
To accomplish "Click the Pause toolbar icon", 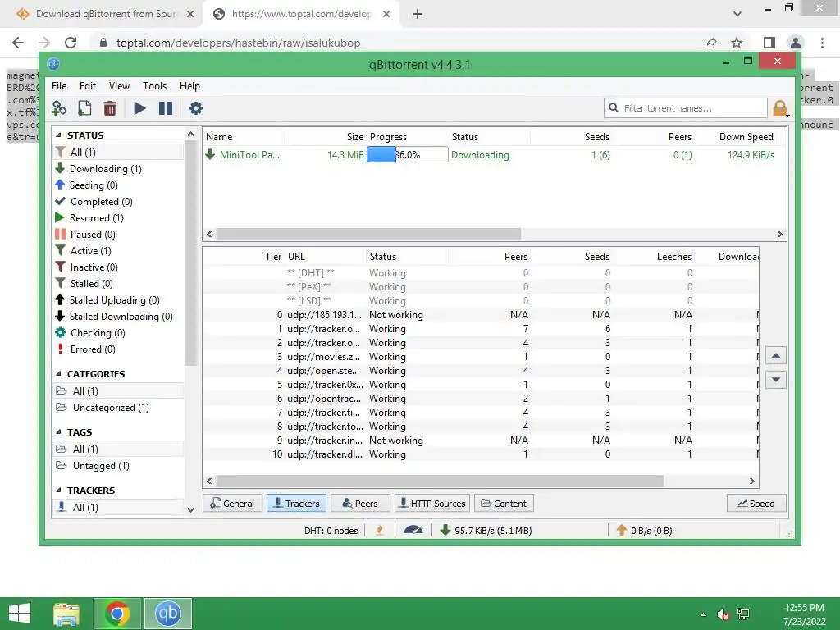I will [166, 108].
